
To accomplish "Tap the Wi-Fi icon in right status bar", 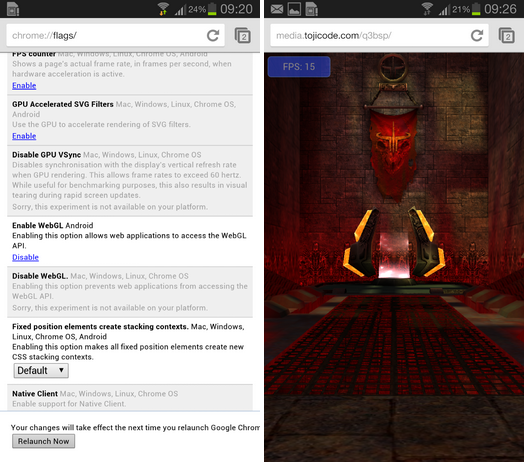I will pos(427,9).
